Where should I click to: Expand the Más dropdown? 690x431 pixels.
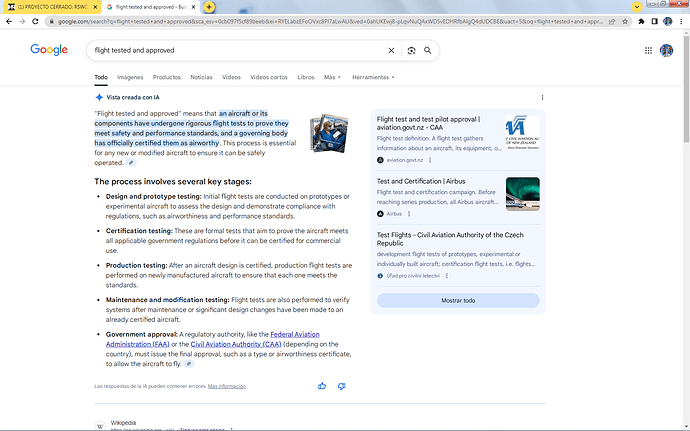point(332,77)
